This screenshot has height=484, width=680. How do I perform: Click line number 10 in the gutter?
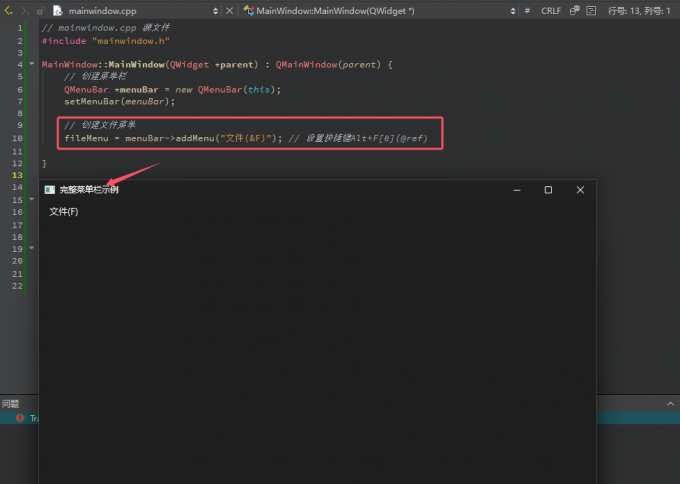[17, 138]
